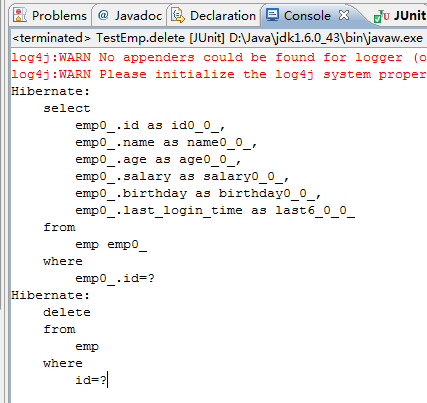Click the 'select' keyword in console output
Screen dimensions: 427x403
[67, 108]
